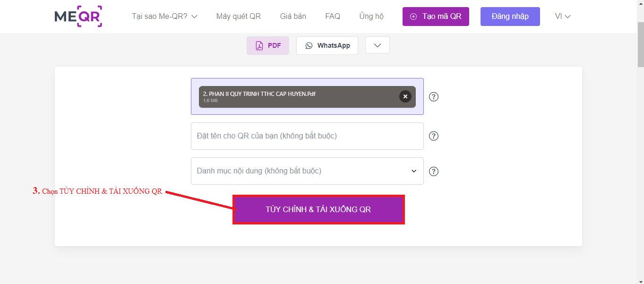
Task: Expand more QR types chevron button
Action: pos(377,45)
